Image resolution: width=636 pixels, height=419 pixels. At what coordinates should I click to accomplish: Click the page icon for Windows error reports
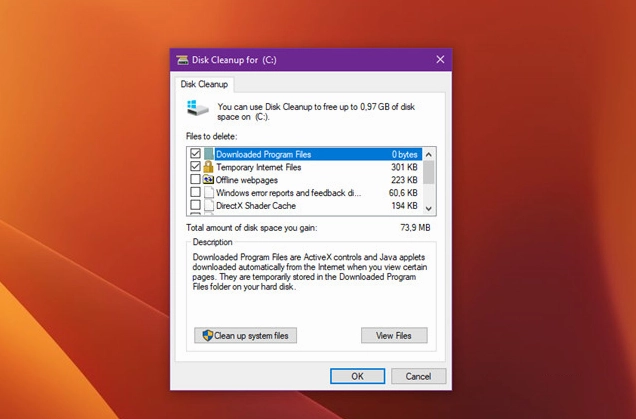point(208,192)
